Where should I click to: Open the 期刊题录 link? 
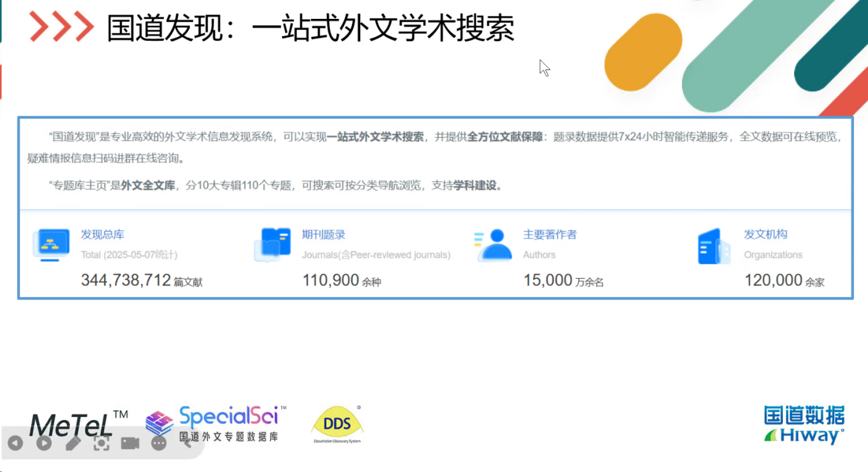[324, 235]
